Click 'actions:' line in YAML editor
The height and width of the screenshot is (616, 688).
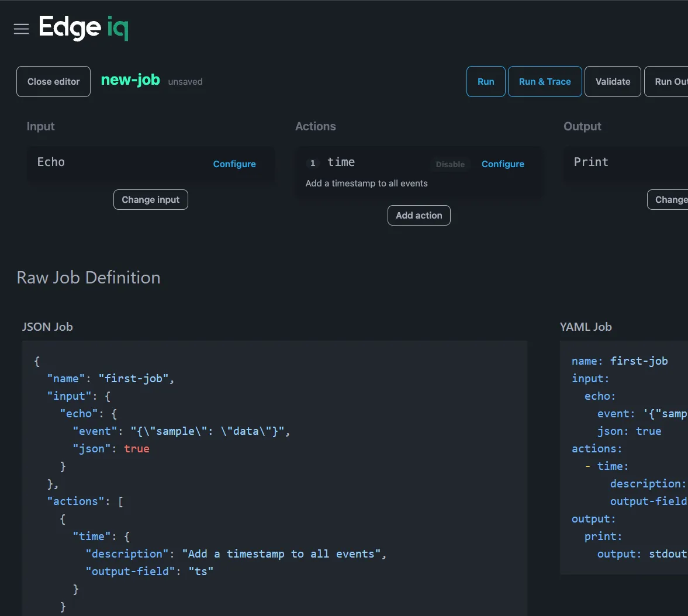point(597,449)
